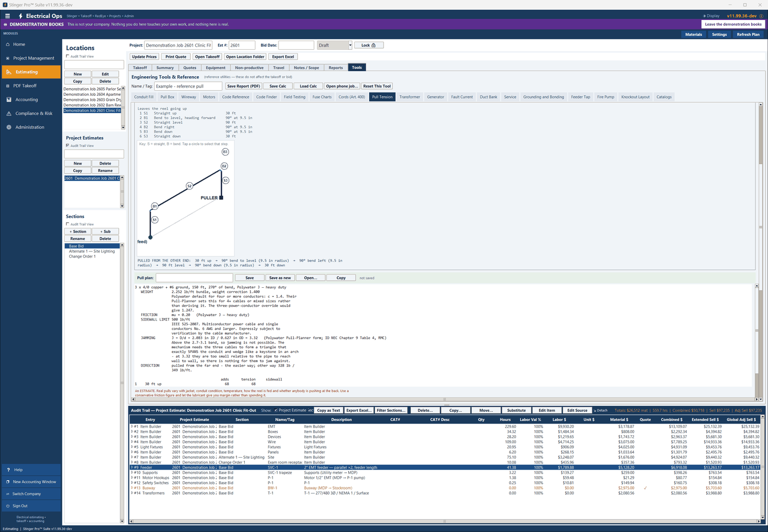Click the New Accounting Window icon
The width and height of the screenshot is (768, 532).
click(8, 482)
